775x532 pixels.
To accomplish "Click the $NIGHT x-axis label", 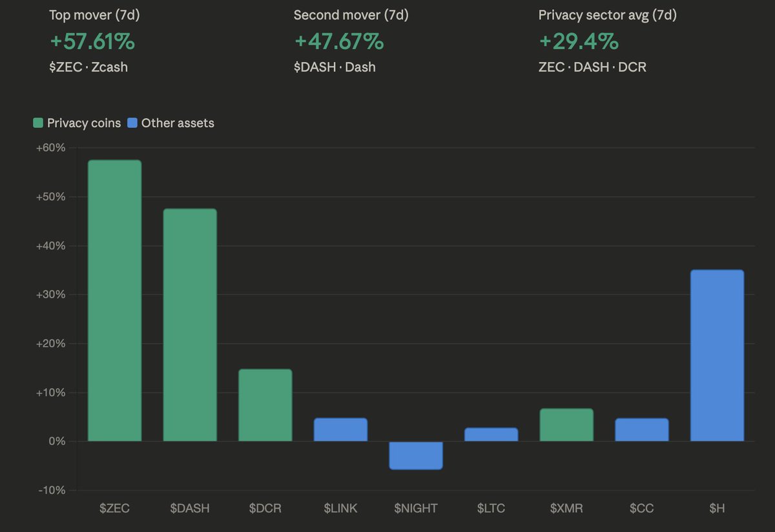I will 416,508.
